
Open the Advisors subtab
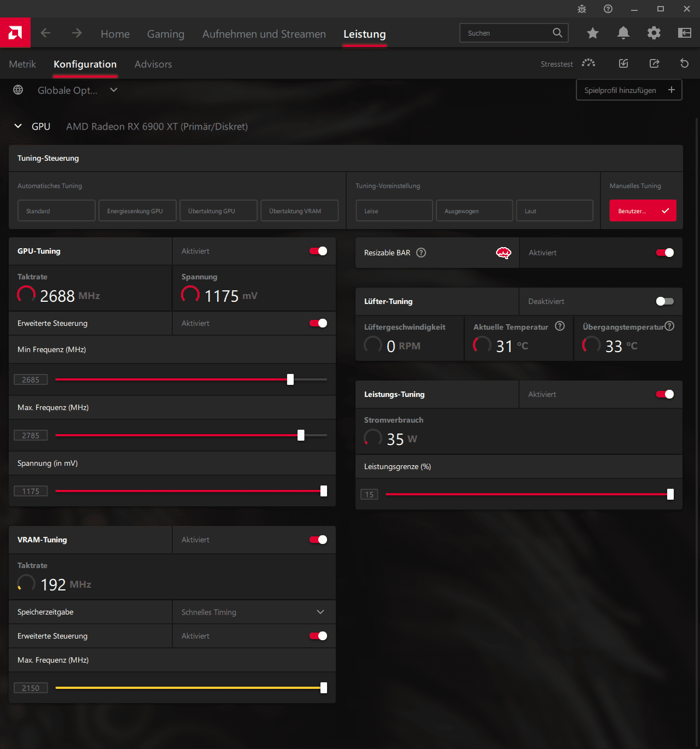tap(153, 64)
